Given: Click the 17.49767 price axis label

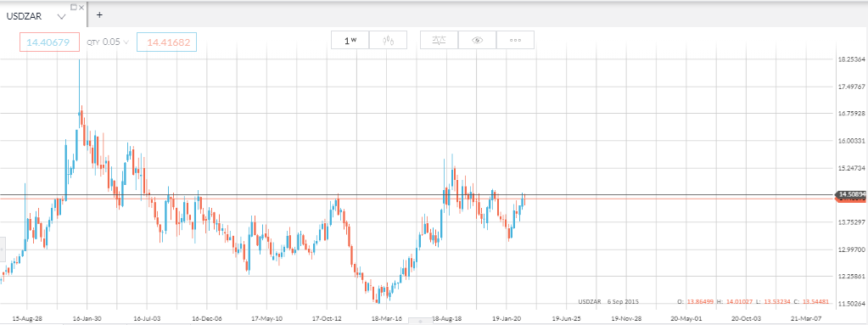Looking at the screenshot, I should pos(851,87).
